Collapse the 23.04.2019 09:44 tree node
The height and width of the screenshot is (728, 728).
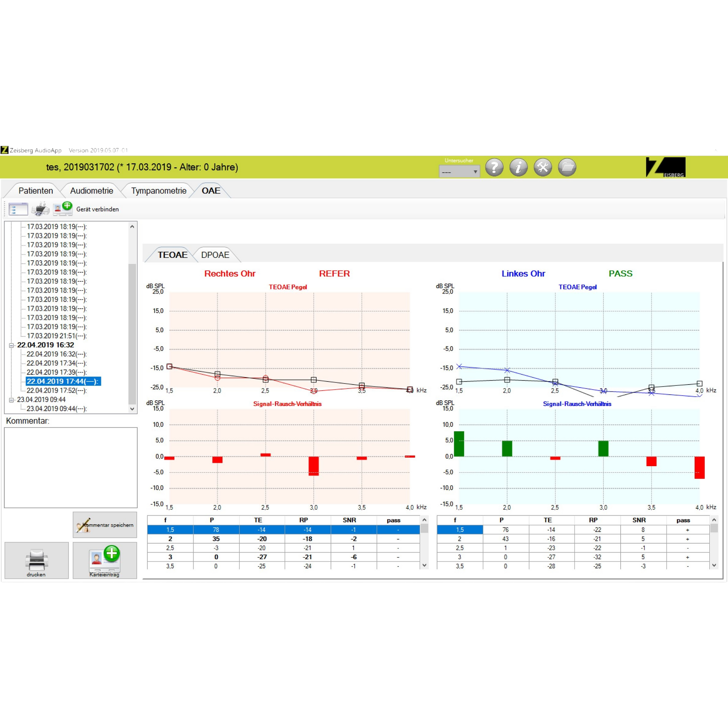tap(11, 400)
